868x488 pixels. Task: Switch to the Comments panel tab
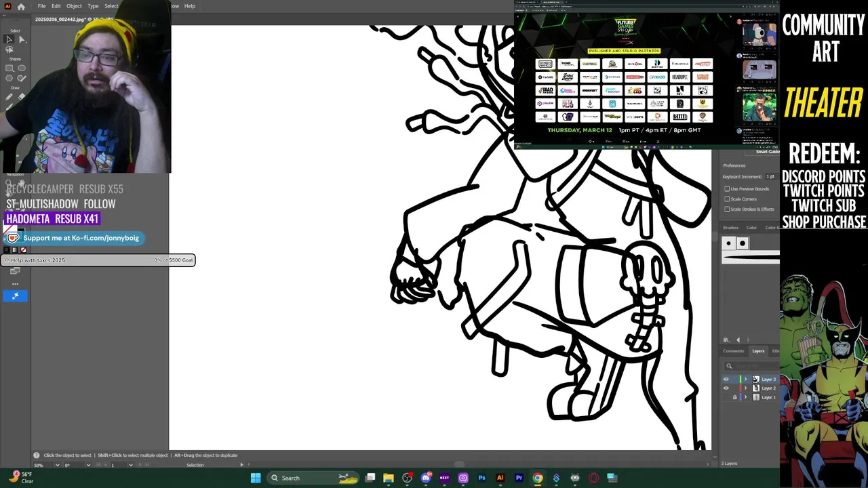pyautogui.click(x=733, y=351)
